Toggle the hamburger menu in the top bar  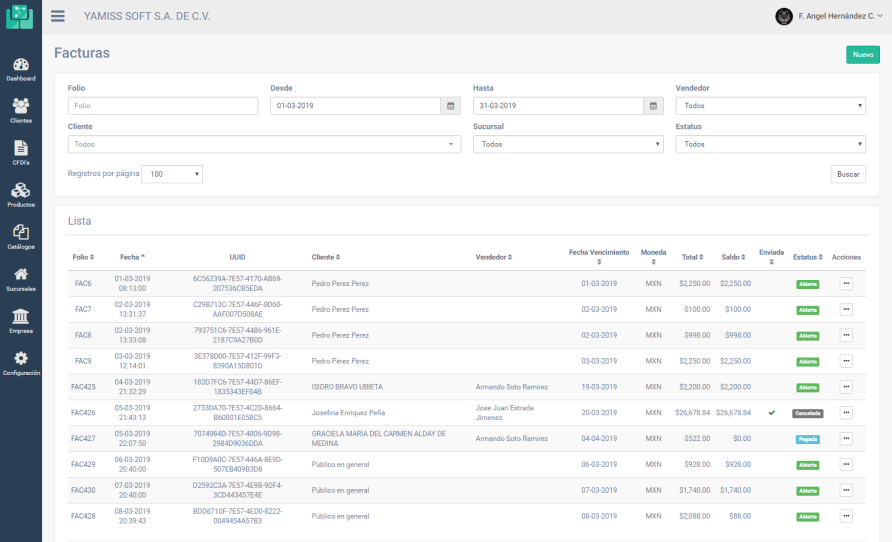(58, 16)
